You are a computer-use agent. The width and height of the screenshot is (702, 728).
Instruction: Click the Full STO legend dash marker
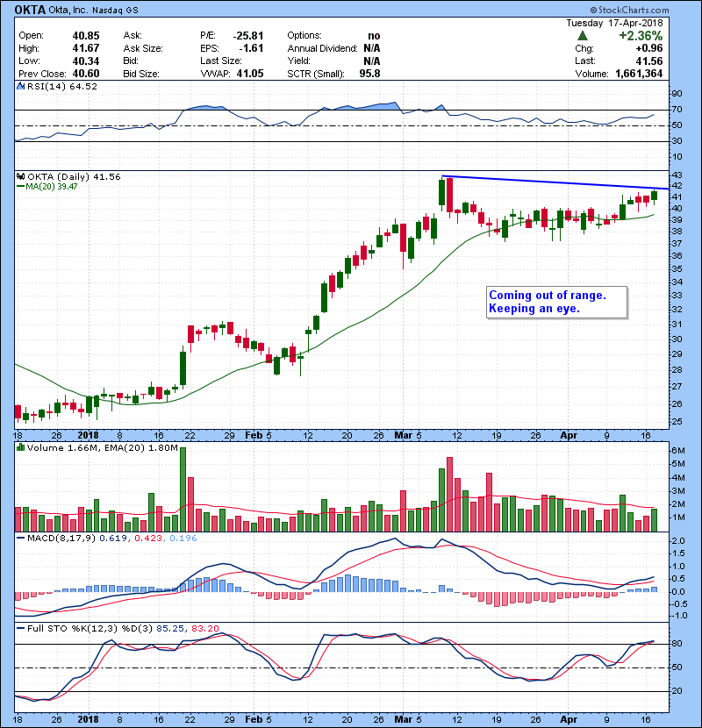coord(20,629)
